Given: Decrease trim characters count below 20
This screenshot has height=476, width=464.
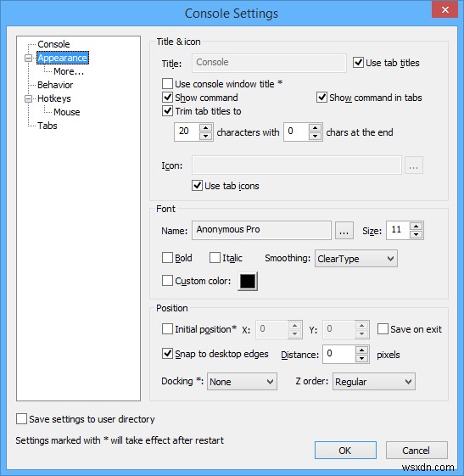Looking at the screenshot, I should pos(206,136).
